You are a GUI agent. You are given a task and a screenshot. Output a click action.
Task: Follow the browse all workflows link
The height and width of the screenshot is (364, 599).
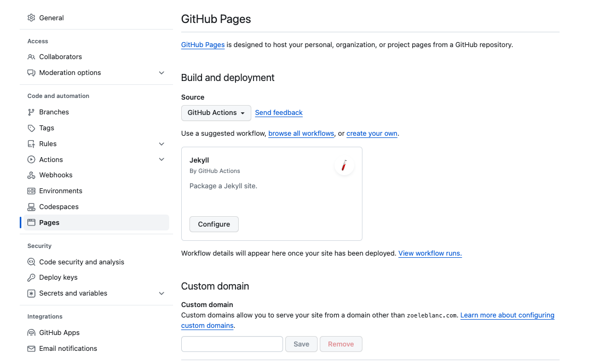(x=301, y=134)
